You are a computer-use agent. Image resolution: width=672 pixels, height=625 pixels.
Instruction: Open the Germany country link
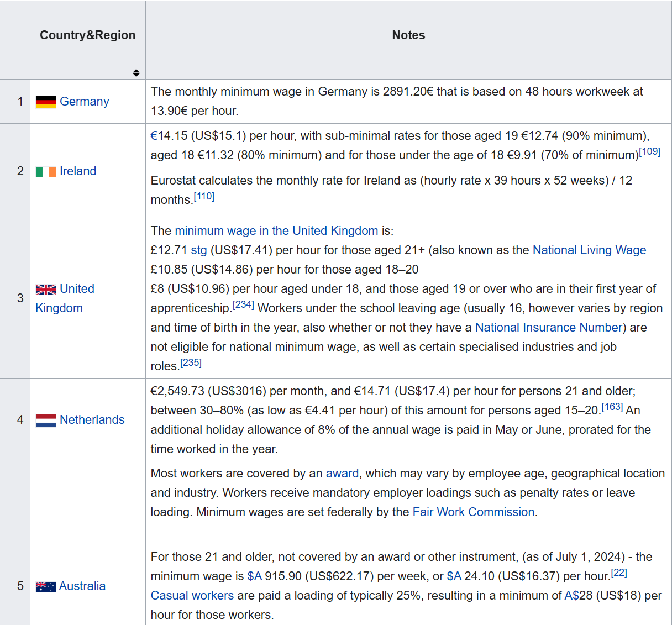[85, 102]
